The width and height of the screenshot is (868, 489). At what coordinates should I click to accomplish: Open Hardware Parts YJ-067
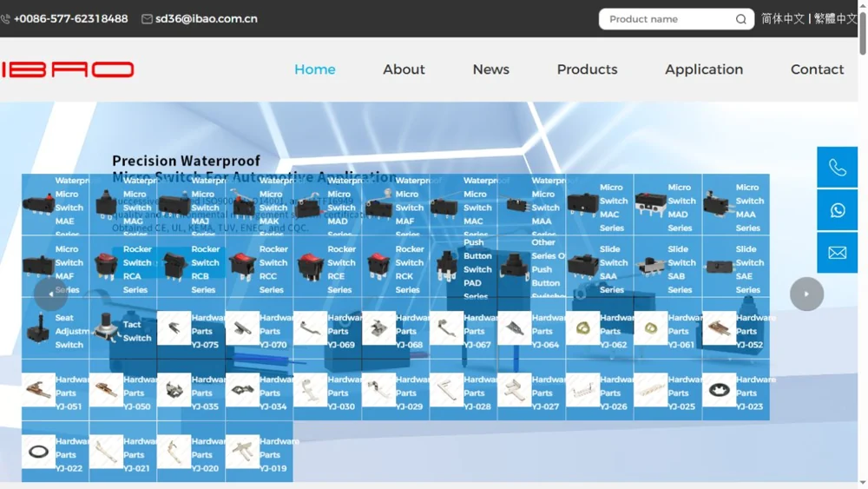click(464, 327)
